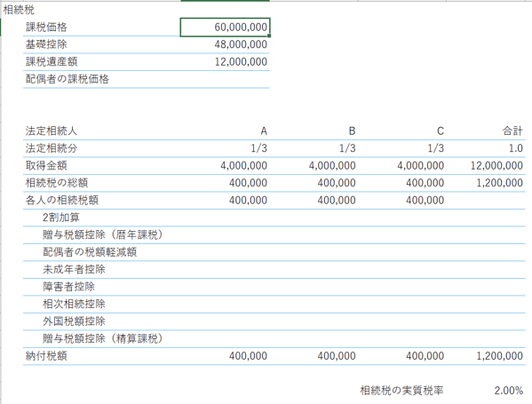Select the 課税遺産額 value 12,000,000
The width and height of the screenshot is (532, 404).
(225, 62)
